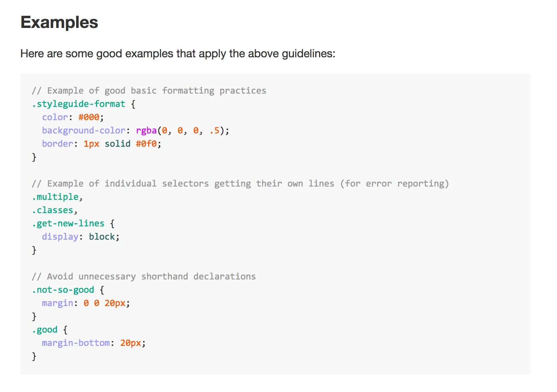557x392 pixels.
Task: Click the good basic formatting practices comment
Action: coord(149,91)
